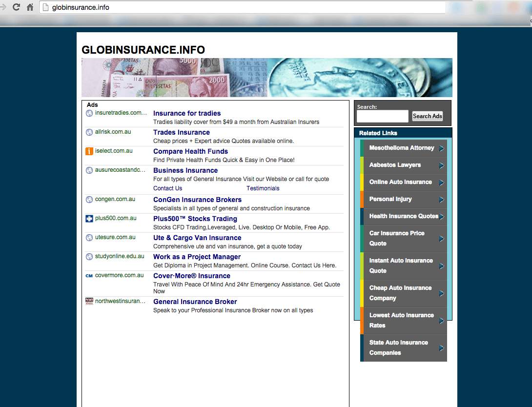The width and height of the screenshot is (532, 407).
Task: Click the page reload icon
Action: [16, 7]
